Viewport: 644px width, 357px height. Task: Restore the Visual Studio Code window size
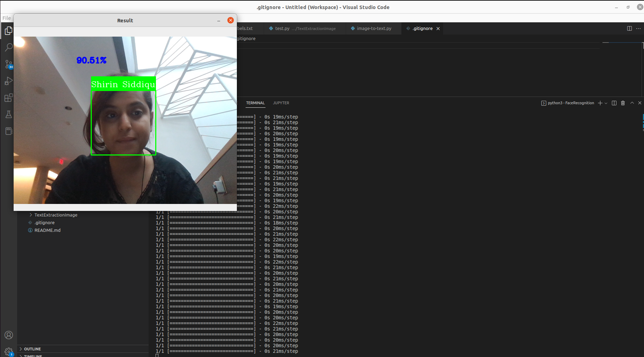point(628,7)
